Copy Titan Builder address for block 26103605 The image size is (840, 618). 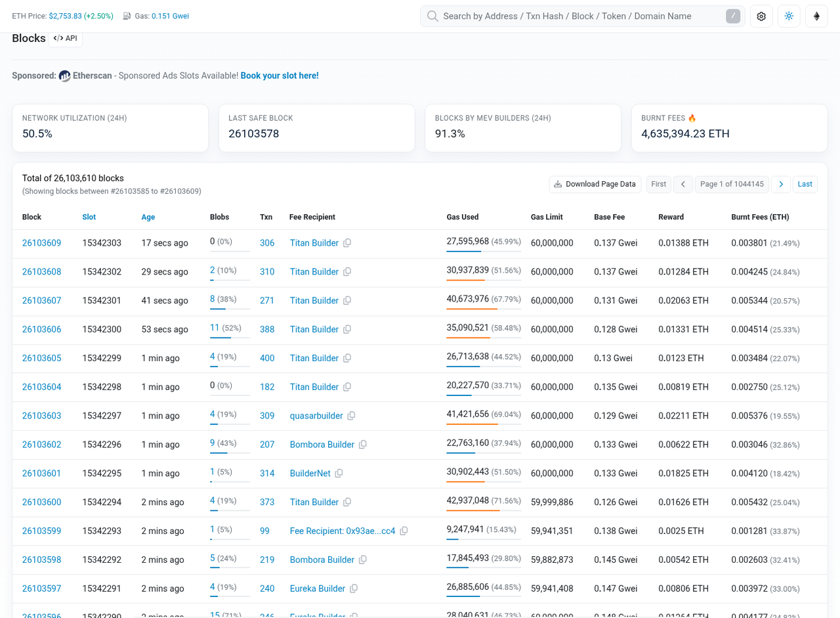pyautogui.click(x=347, y=359)
